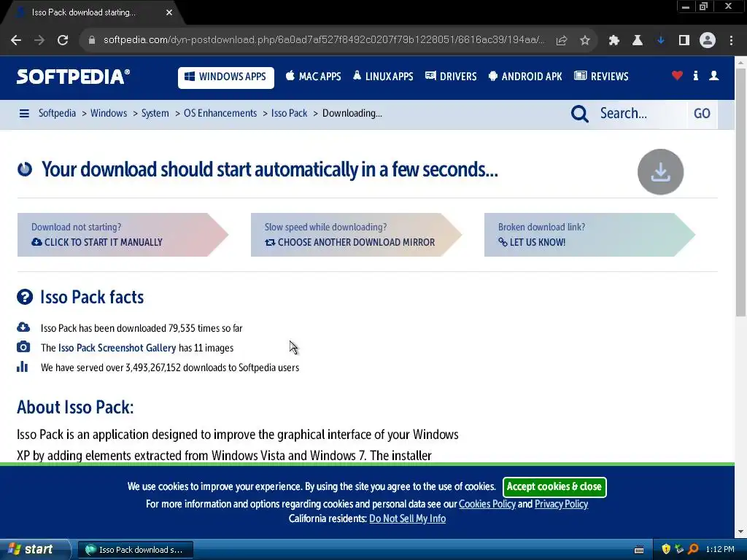Image resolution: width=747 pixels, height=560 pixels.
Task: Accept cookies & close banner
Action: [x=554, y=486]
